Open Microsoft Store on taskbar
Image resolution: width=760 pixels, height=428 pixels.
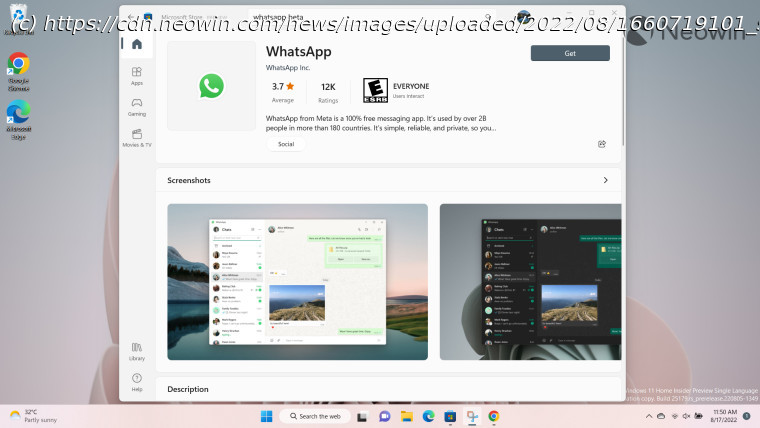point(450,416)
